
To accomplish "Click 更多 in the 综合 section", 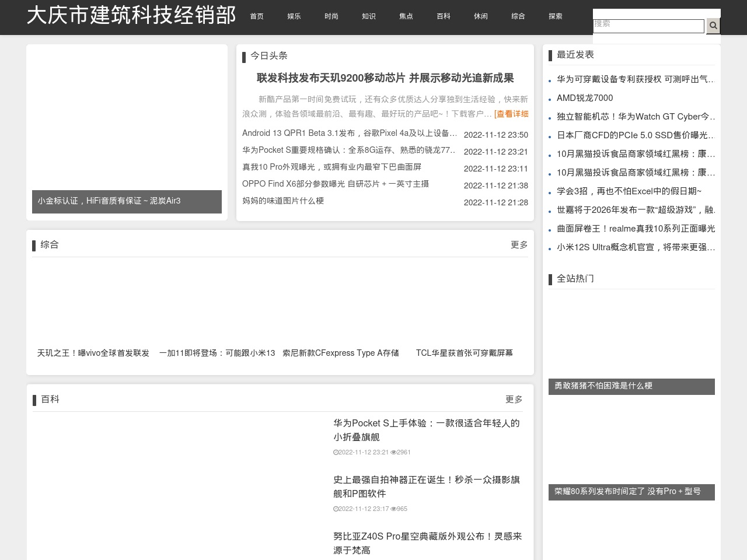I will click(519, 245).
